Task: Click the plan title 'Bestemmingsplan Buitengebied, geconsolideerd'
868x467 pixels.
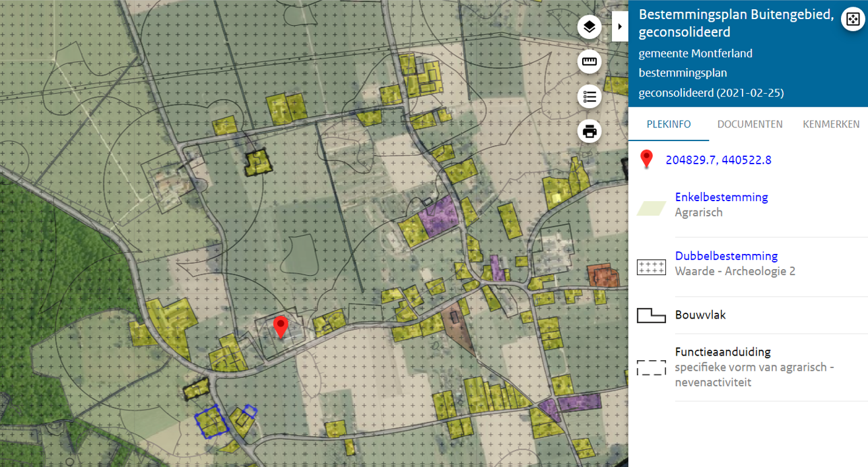Action: [x=736, y=23]
